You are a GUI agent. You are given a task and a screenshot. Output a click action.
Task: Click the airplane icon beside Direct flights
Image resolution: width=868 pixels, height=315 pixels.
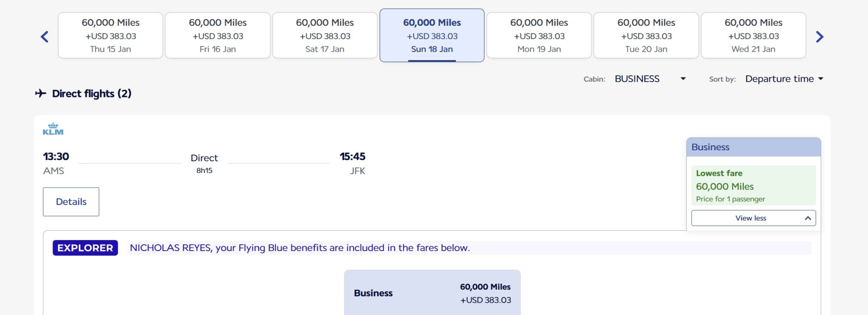click(x=41, y=93)
